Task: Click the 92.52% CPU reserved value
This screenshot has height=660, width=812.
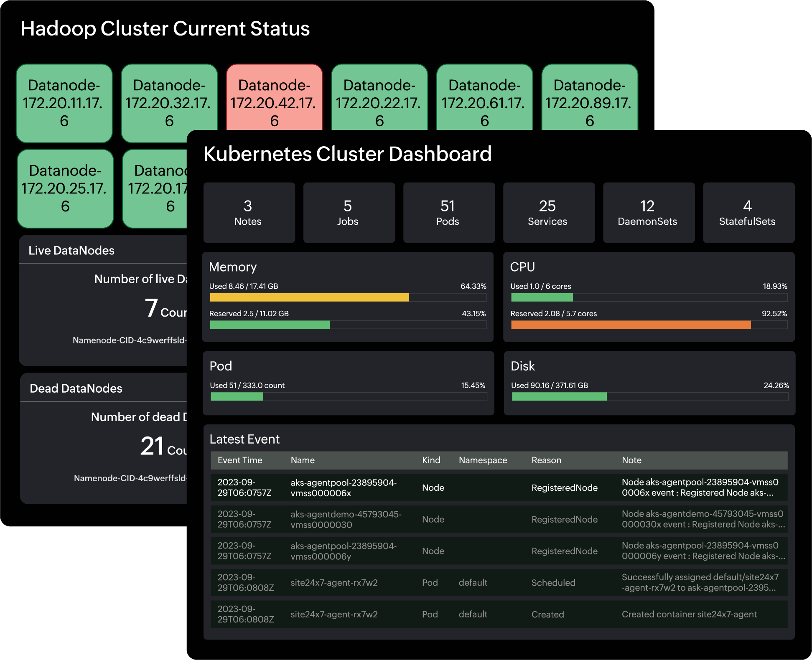Action: pos(774,313)
